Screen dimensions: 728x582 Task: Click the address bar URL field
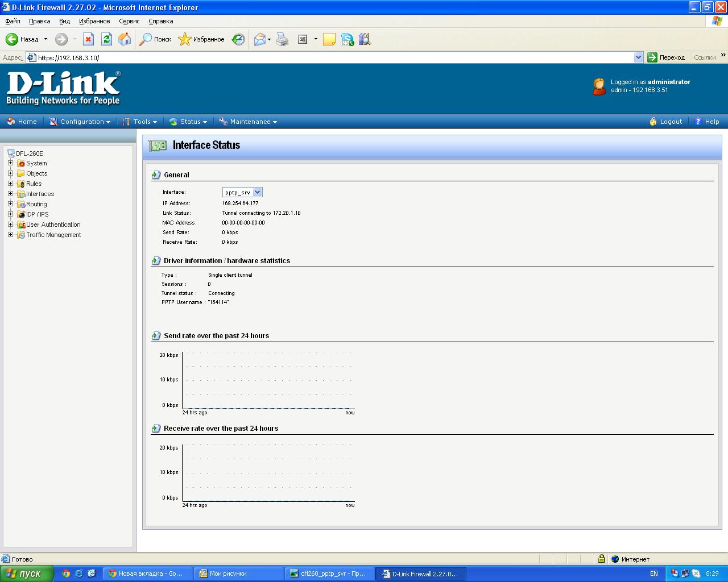(x=334, y=57)
